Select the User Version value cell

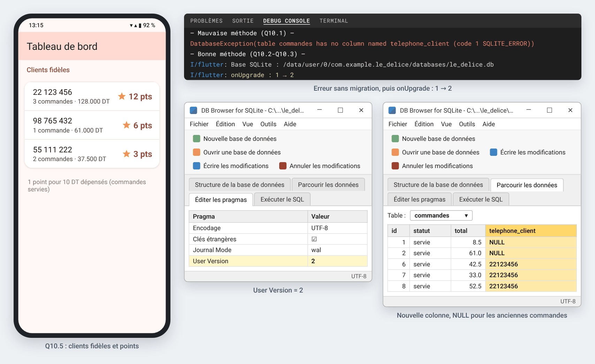337,261
